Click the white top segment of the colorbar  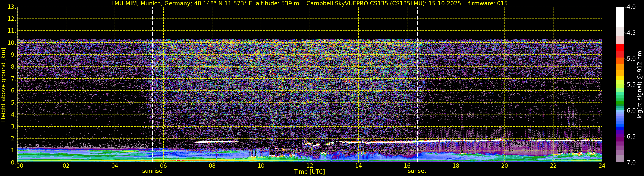coord(620,16)
